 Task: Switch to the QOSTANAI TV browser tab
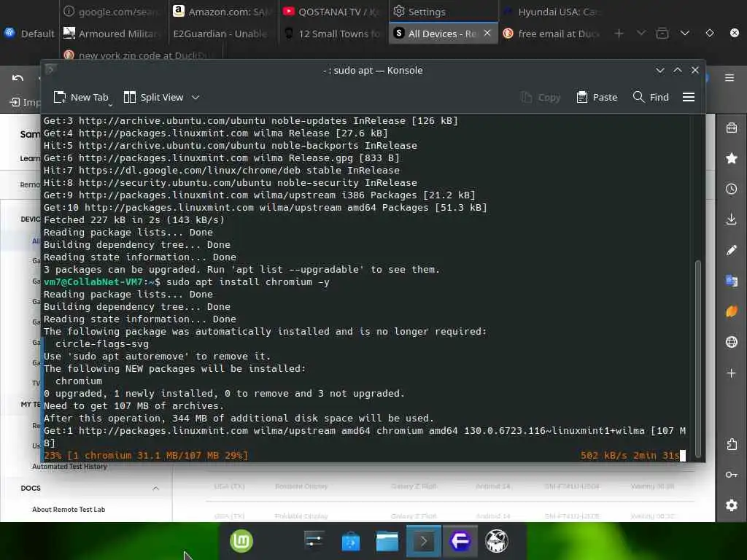(333, 12)
